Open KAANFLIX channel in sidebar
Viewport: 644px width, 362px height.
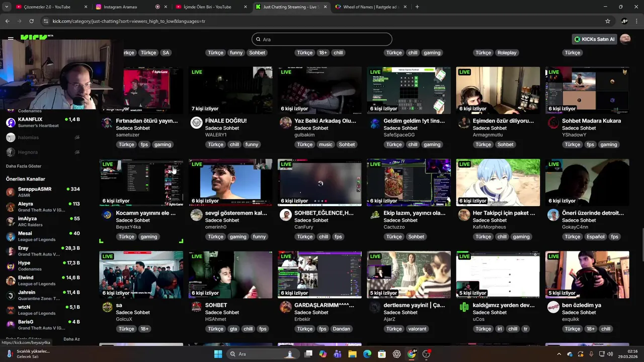[43, 122]
